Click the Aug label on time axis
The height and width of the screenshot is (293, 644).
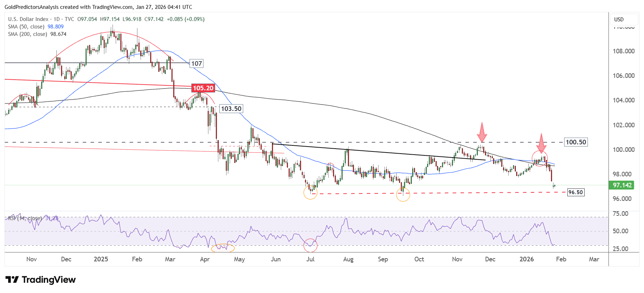[x=348, y=259]
